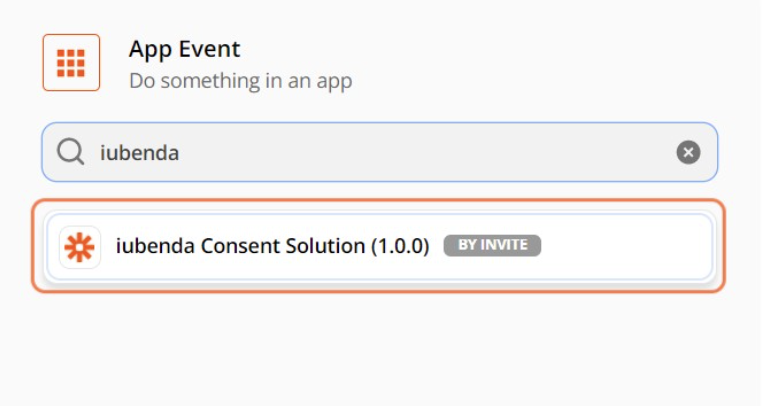
Task: Click the 'Do something in an app' subtitle
Action: (240, 80)
